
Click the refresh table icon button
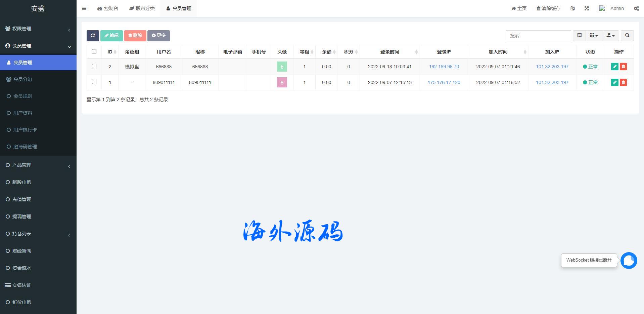tap(93, 36)
